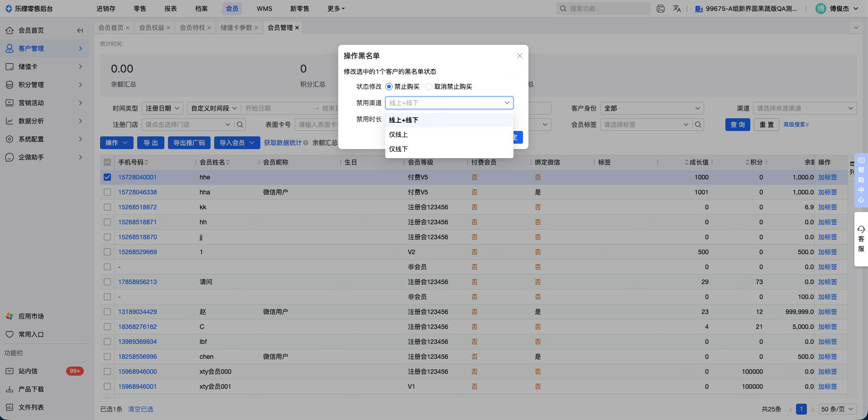868x420 pixels.
Task: Choose 仅线上 from the channel list
Action: [x=449, y=135]
